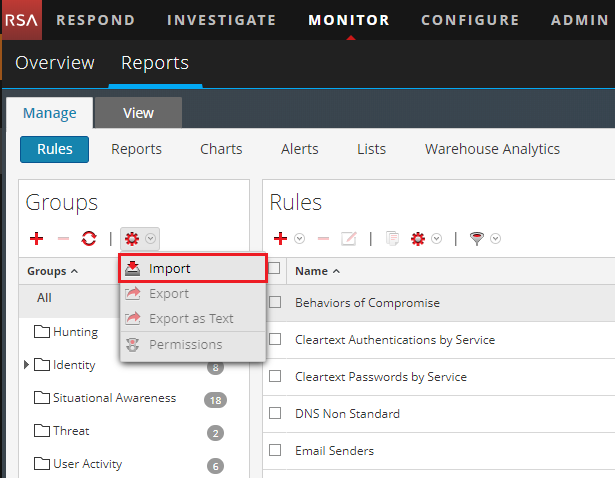Click the add rule plus icon
The height and width of the screenshot is (478, 615).
click(x=280, y=239)
